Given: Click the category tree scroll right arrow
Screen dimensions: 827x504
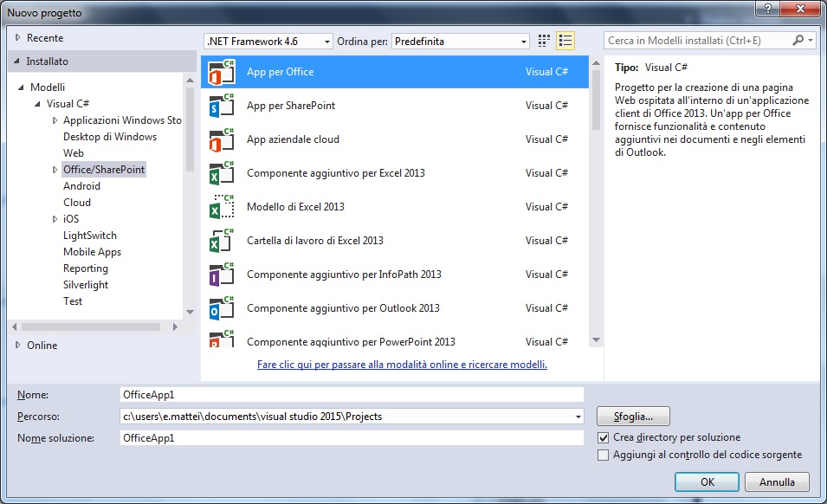Looking at the screenshot, I should tap(175, 326).
